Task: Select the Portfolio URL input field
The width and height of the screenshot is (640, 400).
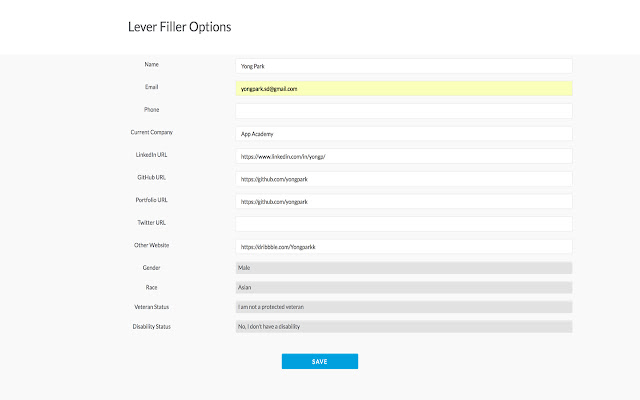Action: [403, 201]
